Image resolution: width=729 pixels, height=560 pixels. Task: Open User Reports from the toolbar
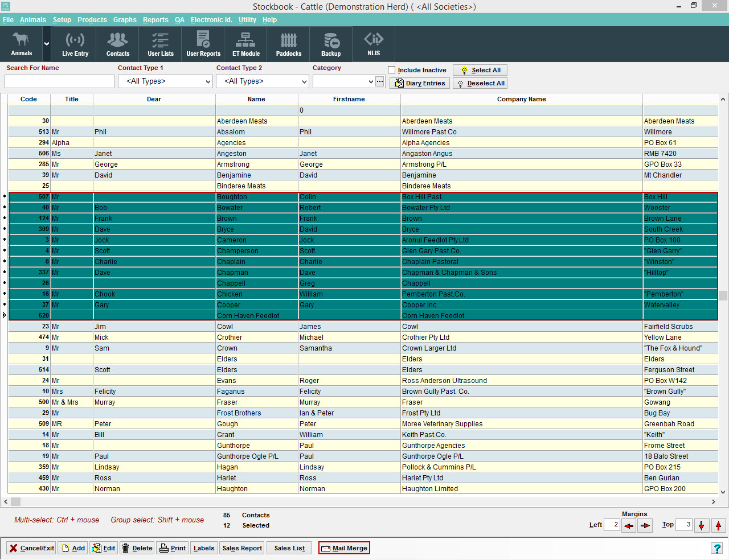point(203,44)
